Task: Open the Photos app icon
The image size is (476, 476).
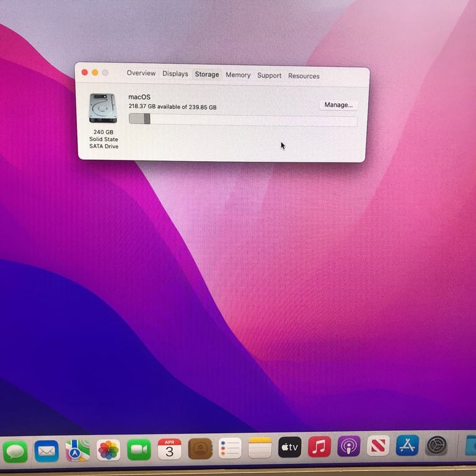Action: (x=108, y=449)
